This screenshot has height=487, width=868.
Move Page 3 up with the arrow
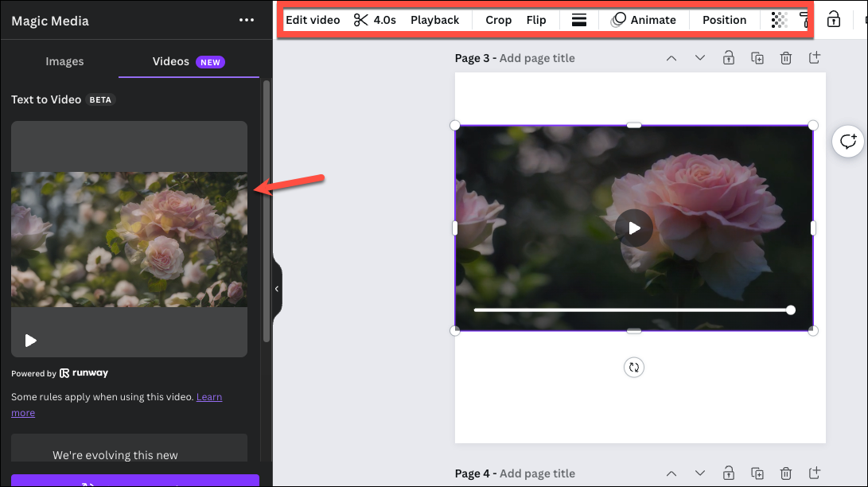coord(671,57)
